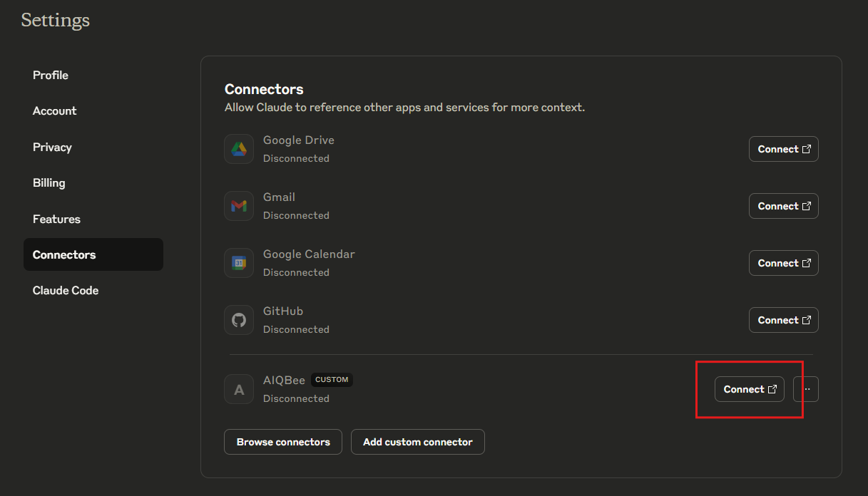
Task: Navigate to the Billing settings section
Action: pos(48,182)
